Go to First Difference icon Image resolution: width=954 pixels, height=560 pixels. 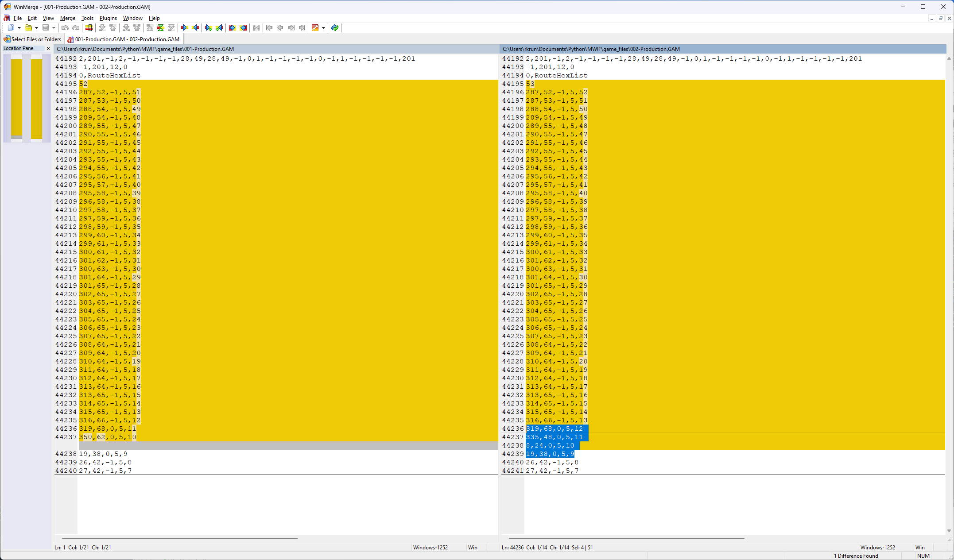click(x=150, y=28)
